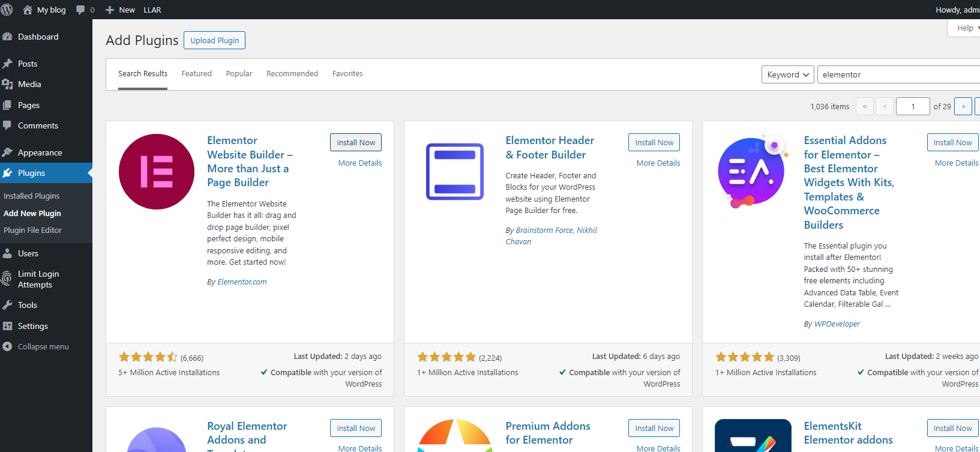Screen dimensions: 980x452
Task: Open Limit Login Attempts fingerprint icon
Action: (x=7, y=279)
